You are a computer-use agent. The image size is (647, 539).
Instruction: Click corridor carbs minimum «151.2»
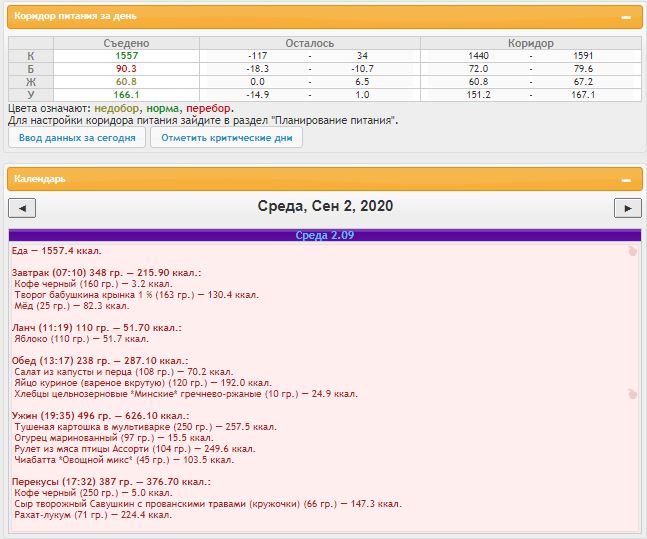478,95
